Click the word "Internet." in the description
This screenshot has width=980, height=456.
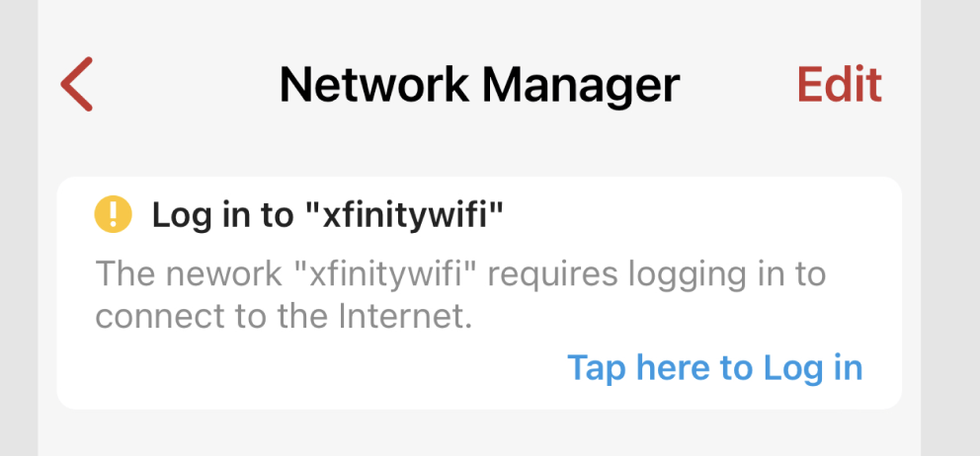[406, 318]
